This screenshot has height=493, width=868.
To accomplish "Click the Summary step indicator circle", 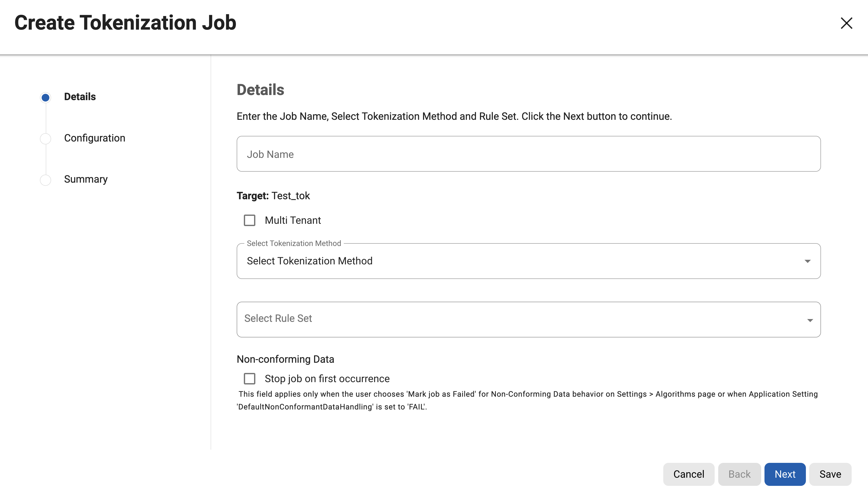I will pyautogui.click(x=45, y=180).
